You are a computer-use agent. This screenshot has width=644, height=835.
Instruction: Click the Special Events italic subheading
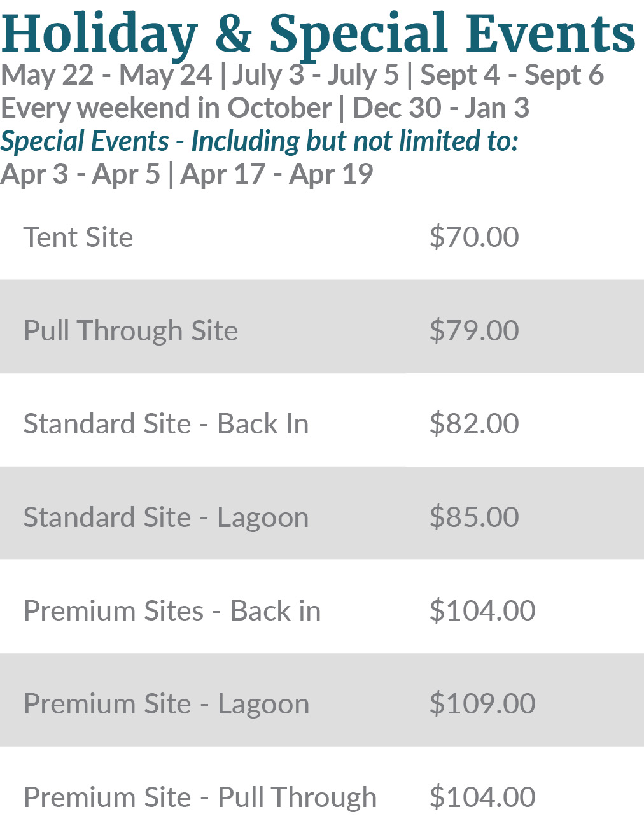click(x=259, y=141)
